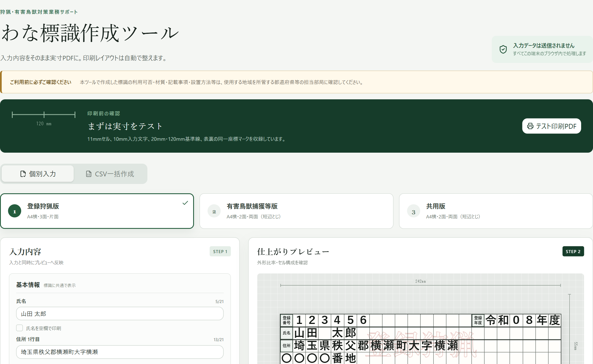Click the 狩猟・有害鳥獣対策業務サポート header text
The width and height of the screenshot is (593, 364).
click(x=39, y=12)
